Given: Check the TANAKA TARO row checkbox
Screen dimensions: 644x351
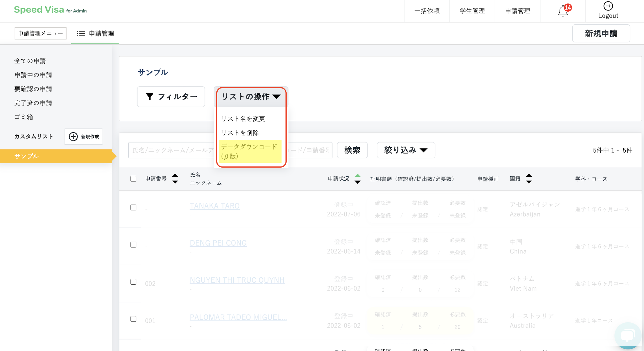Looking at the screenshot, I should tap(133, 207).
